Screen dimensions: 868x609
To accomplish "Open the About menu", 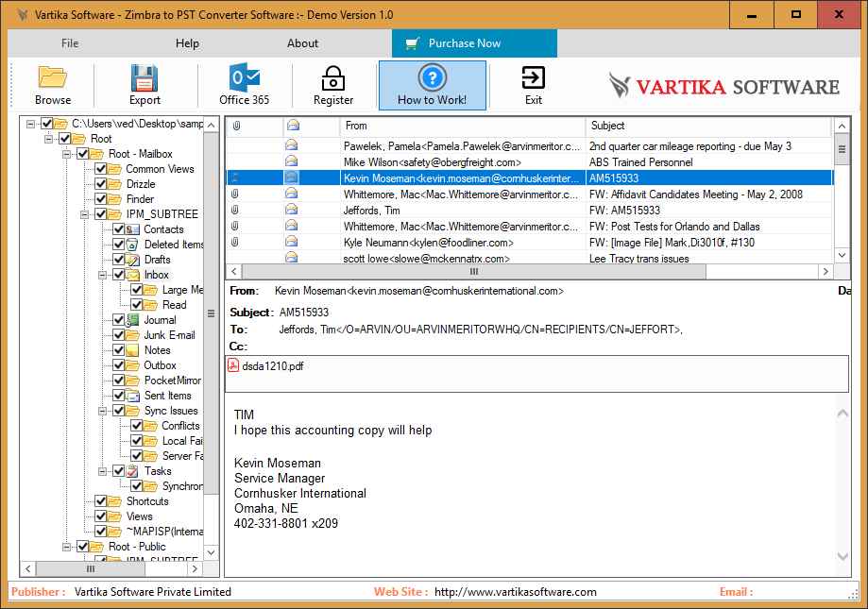I will [302, 43].
